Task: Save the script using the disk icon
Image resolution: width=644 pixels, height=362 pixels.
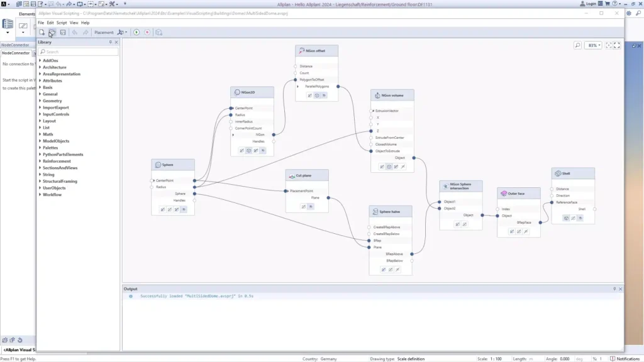Action: (x=63, y=32)
